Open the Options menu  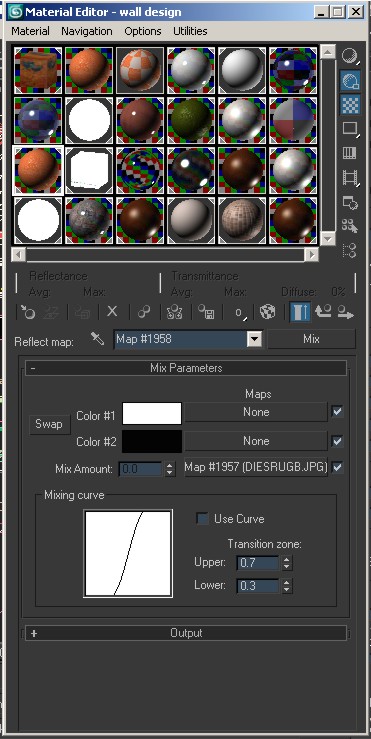(x=143, y=31)
